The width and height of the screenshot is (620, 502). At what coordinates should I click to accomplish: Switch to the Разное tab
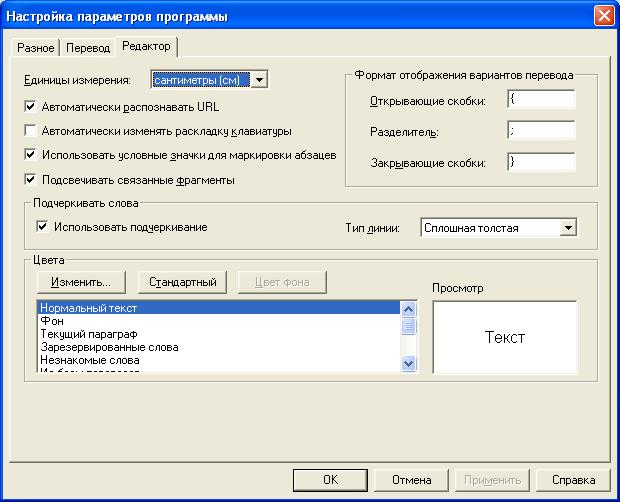click(x=36, y=48)
